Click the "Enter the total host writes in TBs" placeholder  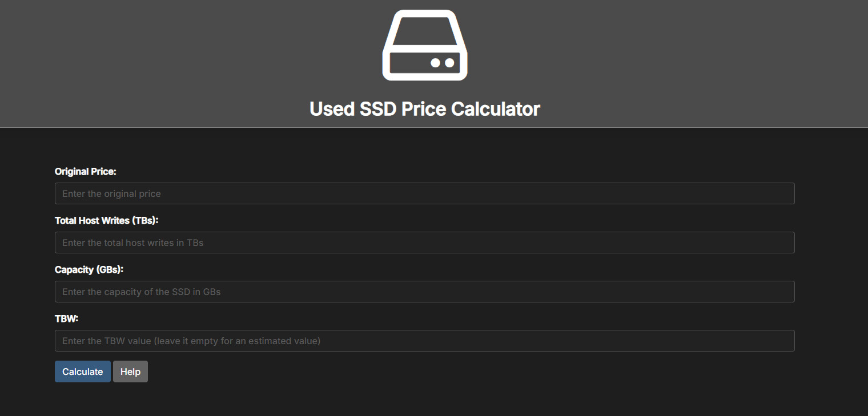coord(133,243)
